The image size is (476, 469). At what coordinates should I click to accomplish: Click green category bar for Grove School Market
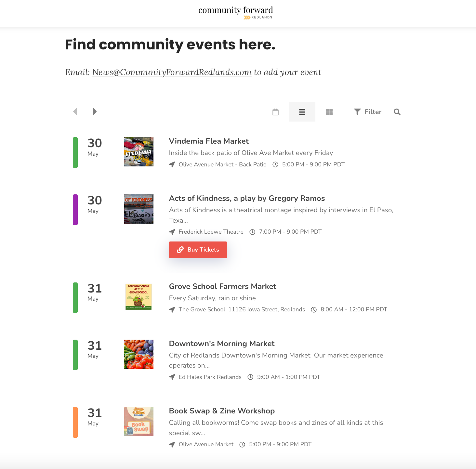coord(75,298)
